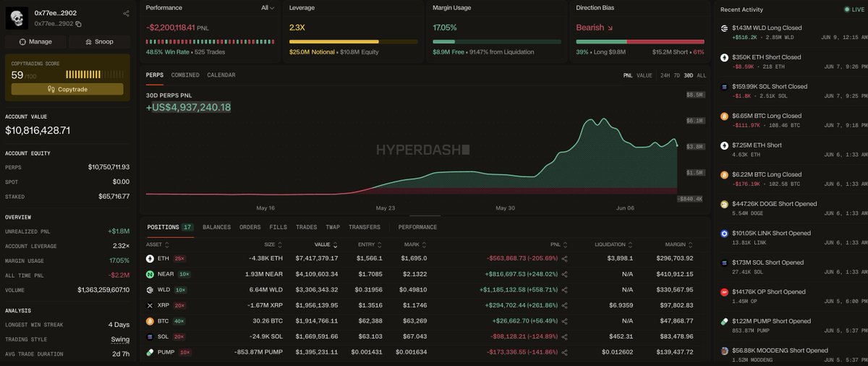Copy the wallet address with copy icon

coord(79,24)
